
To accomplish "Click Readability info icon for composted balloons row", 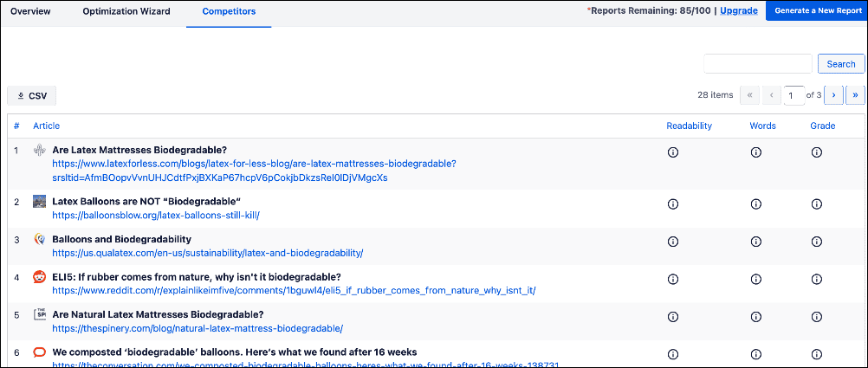I will click(x=673, y=354).
